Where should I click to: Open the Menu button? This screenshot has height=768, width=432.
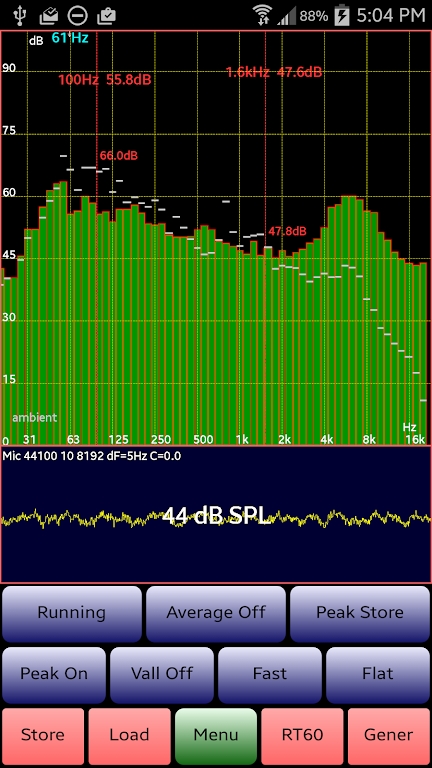tap(216, 735)
